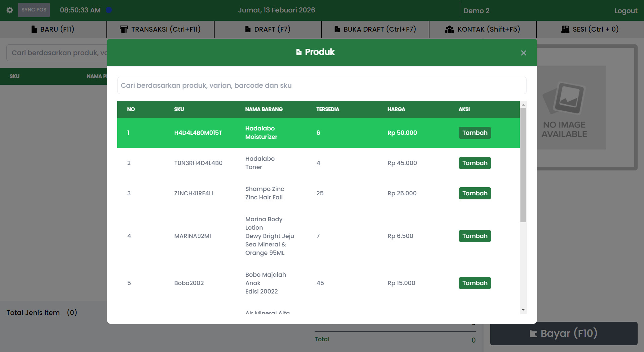Open the settings gear icon
Image resolution: width=644 pixels, height=352 pixels.
tap(10, 10)
